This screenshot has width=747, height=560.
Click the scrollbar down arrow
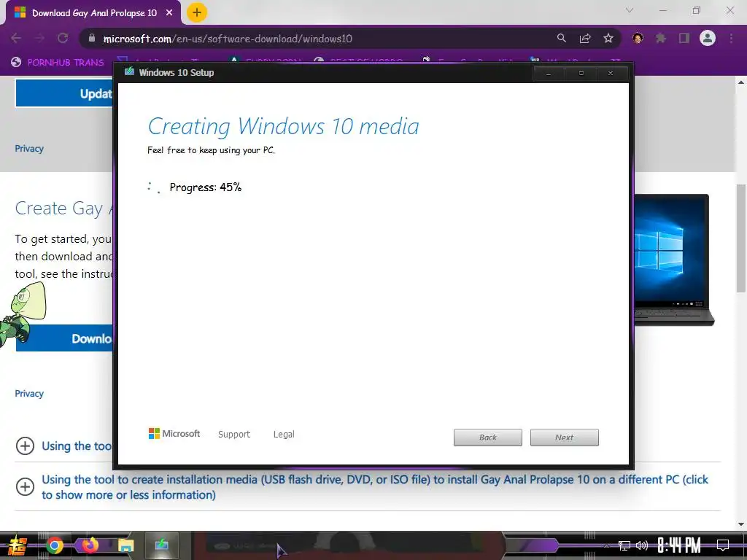point(741,524)
